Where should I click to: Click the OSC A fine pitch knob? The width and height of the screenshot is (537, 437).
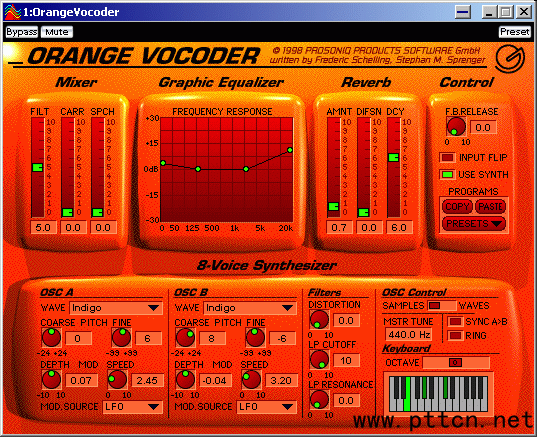click(121, 337)
